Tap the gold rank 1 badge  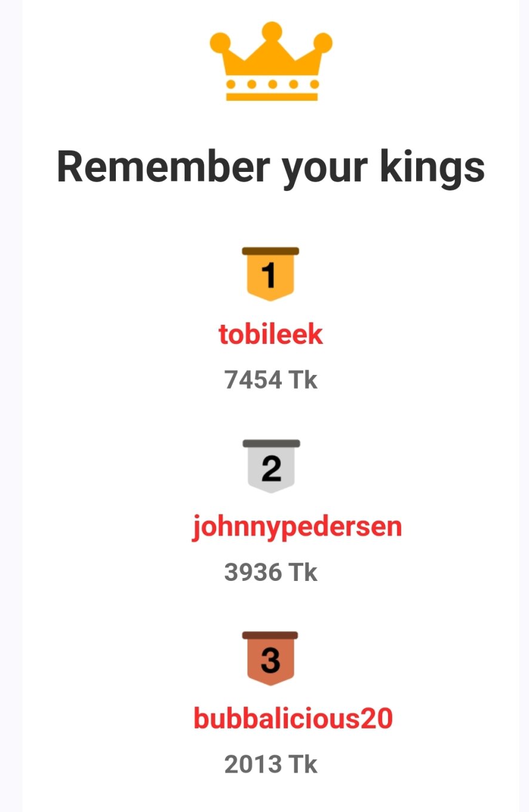pyautogui.click(x=270, y=274)
